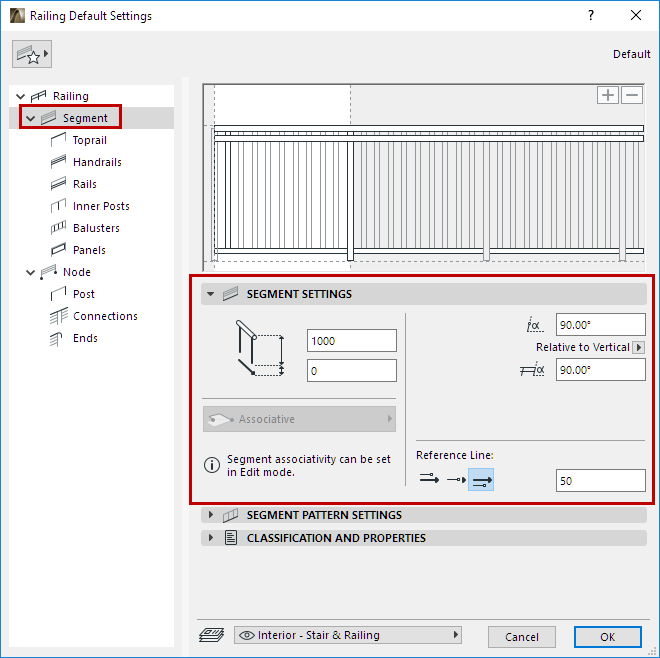Click the Segment Pattern Settings icon
This screenshot has width=660, height=658.
pyautogui.click(x=230, y=515)
